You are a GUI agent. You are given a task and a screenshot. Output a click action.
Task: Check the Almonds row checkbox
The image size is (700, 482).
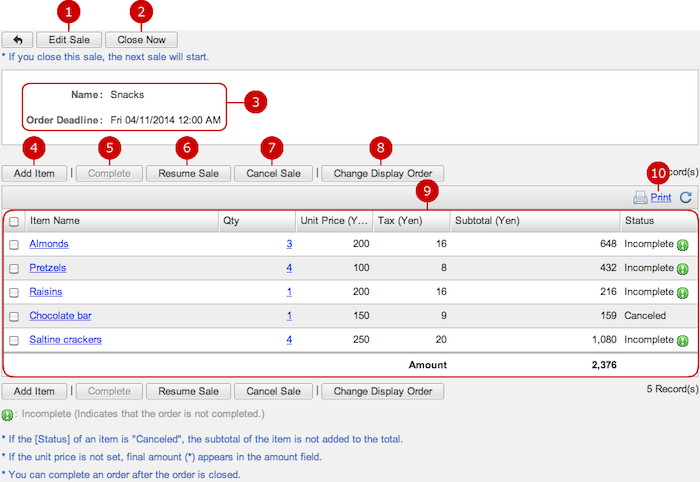(x=14, y=245)
